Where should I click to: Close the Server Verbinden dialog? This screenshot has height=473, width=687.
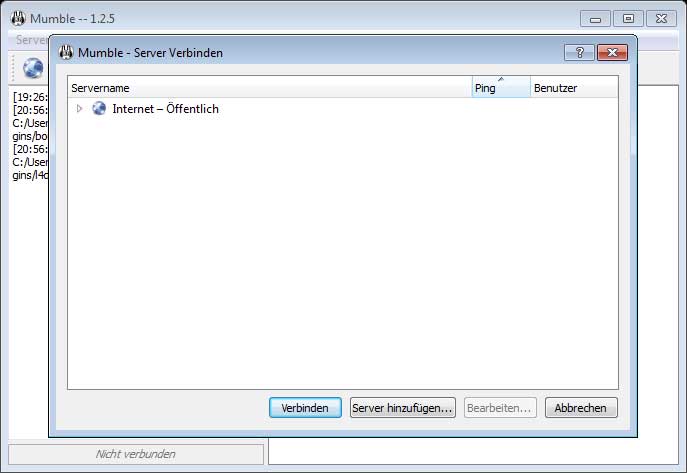pyautogui.click(x=613, y=53)
